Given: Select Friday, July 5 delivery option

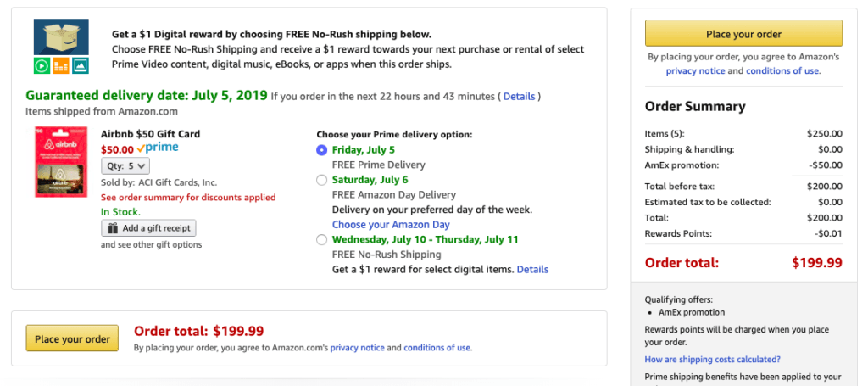Looking at the screenshot, I should tap(321, 150).
